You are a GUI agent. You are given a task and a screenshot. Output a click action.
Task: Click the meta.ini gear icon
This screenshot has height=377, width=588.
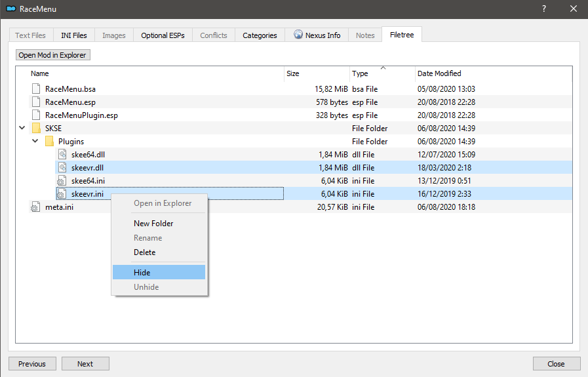35,207
